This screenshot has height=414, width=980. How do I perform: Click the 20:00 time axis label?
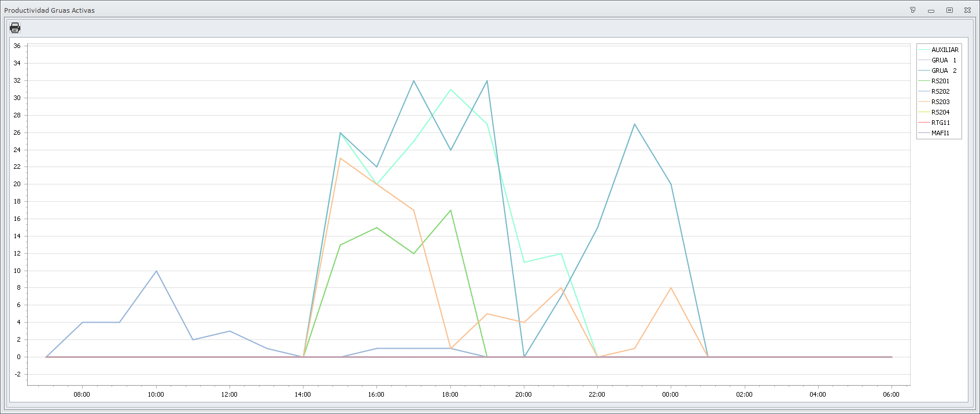[x=523, y=394]
